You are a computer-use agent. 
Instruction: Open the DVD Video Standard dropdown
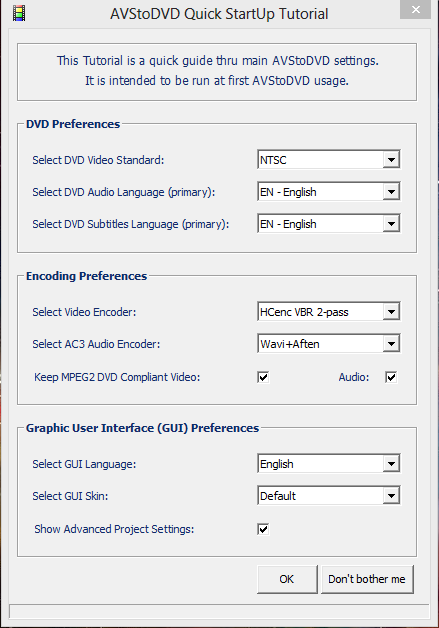pos(329,160)
